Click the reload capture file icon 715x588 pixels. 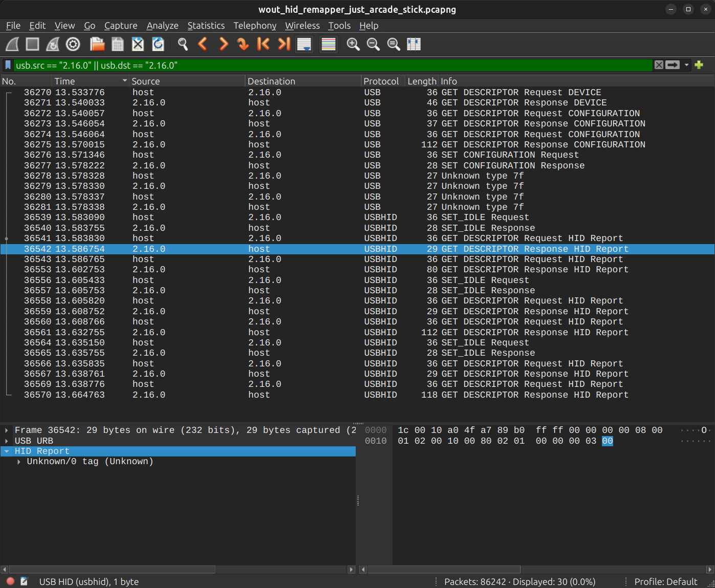pos(158,45)
